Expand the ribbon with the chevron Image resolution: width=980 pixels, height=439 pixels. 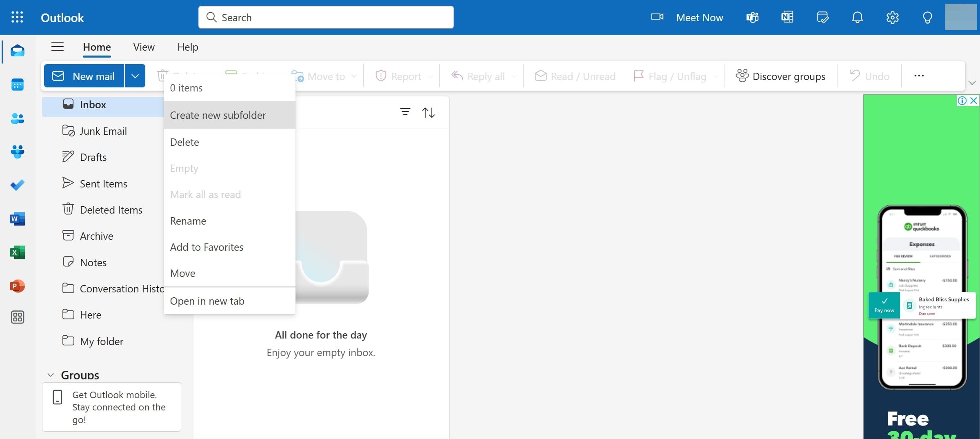coord(972,83)
